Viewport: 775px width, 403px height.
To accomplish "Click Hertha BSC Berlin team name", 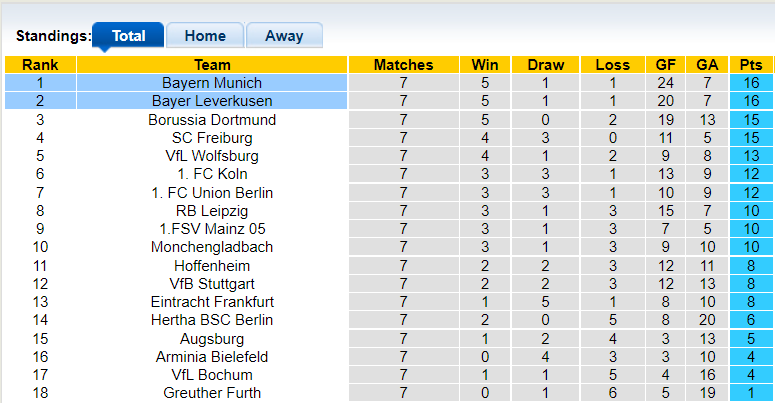I will (x=212, y=320).
